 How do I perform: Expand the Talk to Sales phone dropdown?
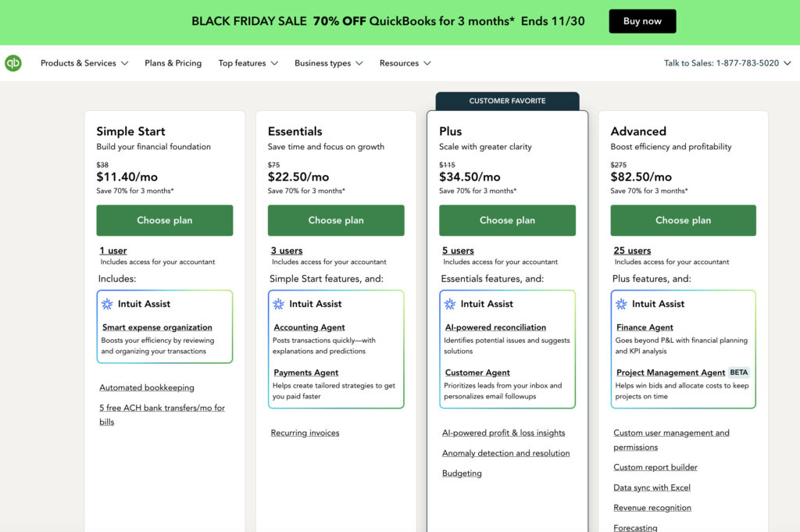coord(727,63)
